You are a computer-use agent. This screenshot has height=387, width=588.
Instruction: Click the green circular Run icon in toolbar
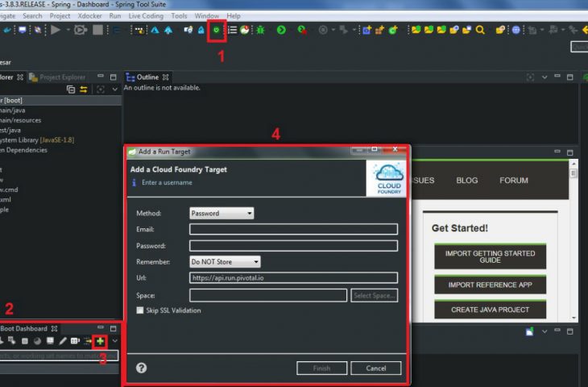point(281,30)
